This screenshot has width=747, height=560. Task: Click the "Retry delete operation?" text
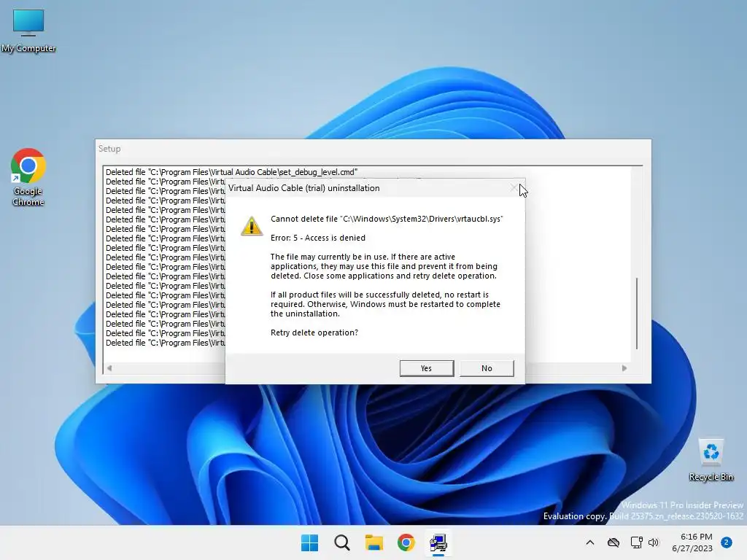(x=314, y=332)
